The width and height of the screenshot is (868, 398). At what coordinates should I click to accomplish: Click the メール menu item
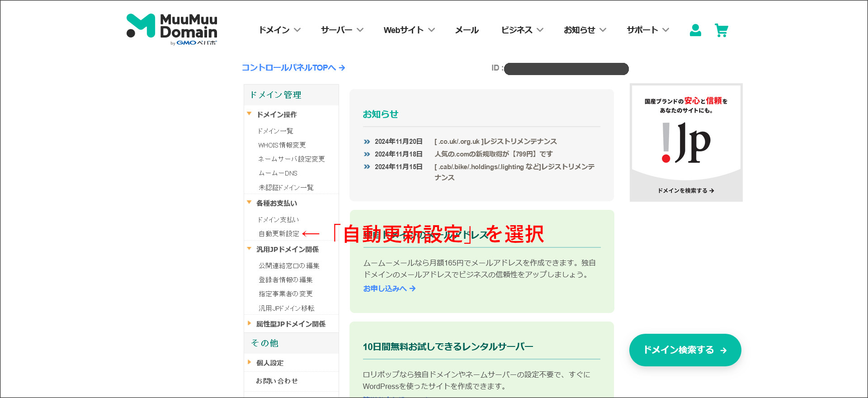pyautogui.click(x=467, y=30)
